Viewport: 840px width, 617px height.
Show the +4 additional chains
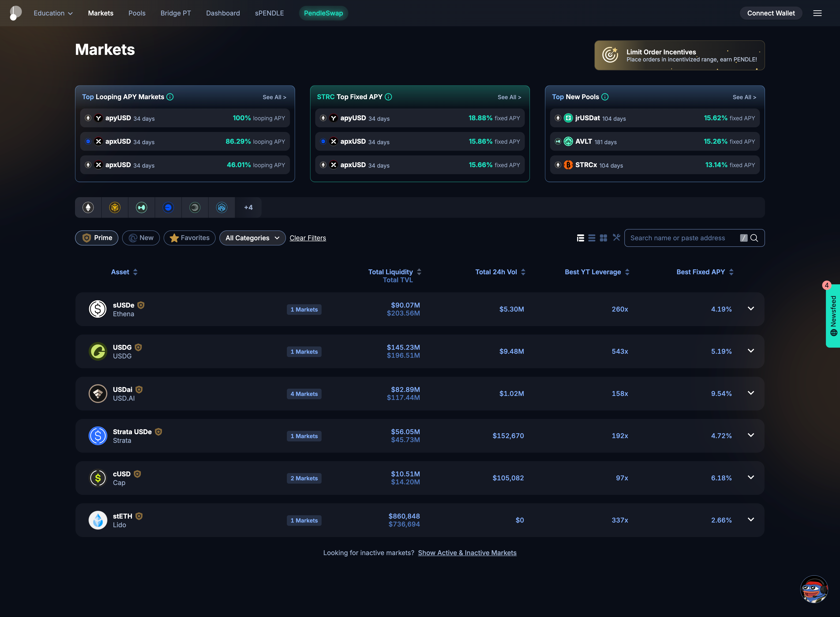248,207
